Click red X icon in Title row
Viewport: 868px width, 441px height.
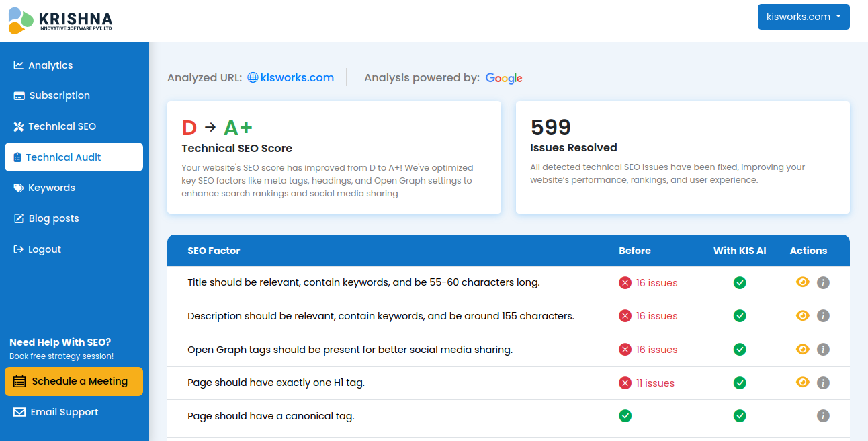click(x=625, y=283)
